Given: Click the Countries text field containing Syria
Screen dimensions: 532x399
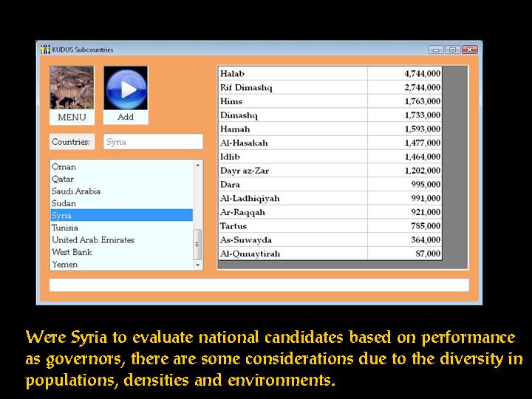Looking at the screenshot, I should (x=153, y=142).
